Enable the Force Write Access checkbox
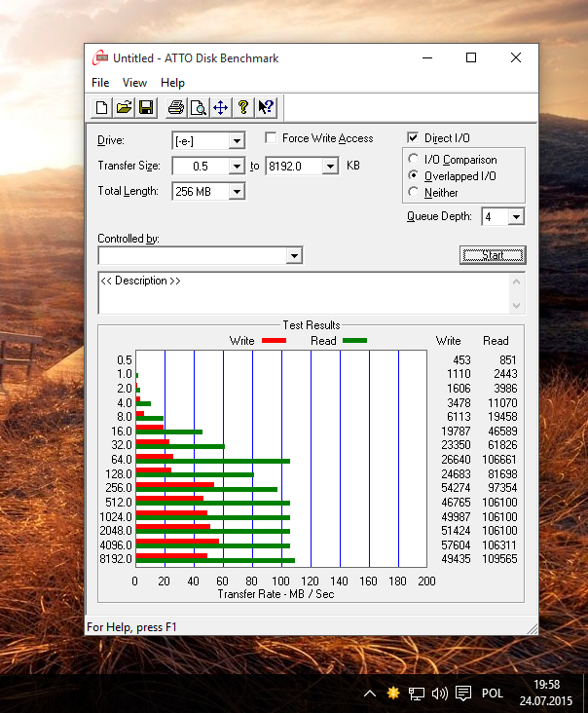The image size is (588, 713). tap(271, 138)
